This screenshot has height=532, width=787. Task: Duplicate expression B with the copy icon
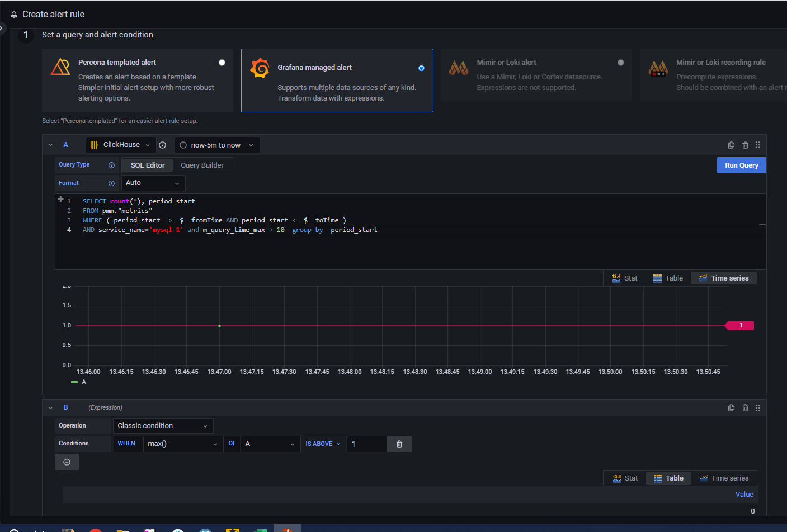731,408
